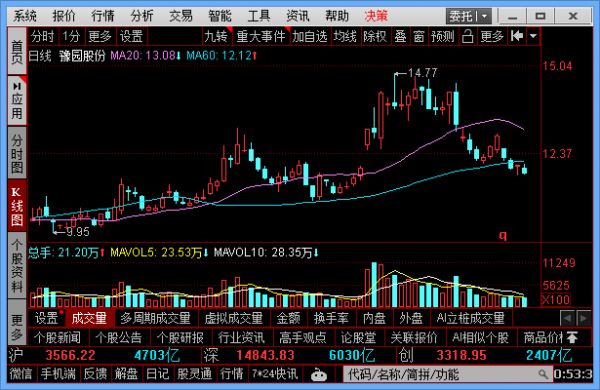Expand the 委托 dropdown arrow
This screenshot has height=390, width=600.
pyautogui.click(x=485, y=16)
